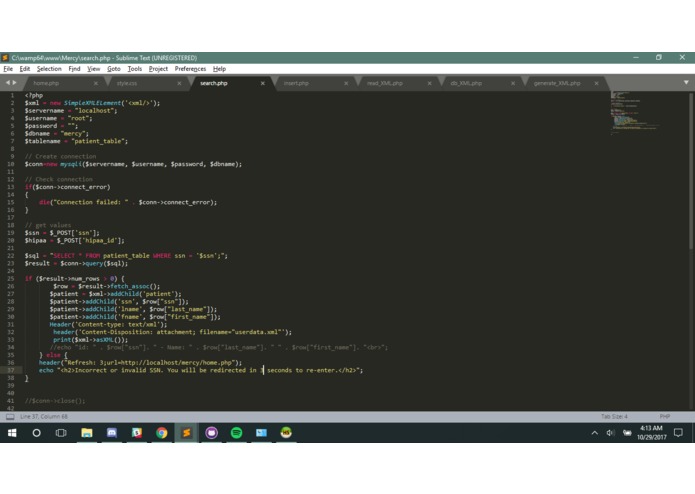The height and width of the screenshot is (494, 695).
Task: Close the search.php tab
Action: (x=262, y=83)
